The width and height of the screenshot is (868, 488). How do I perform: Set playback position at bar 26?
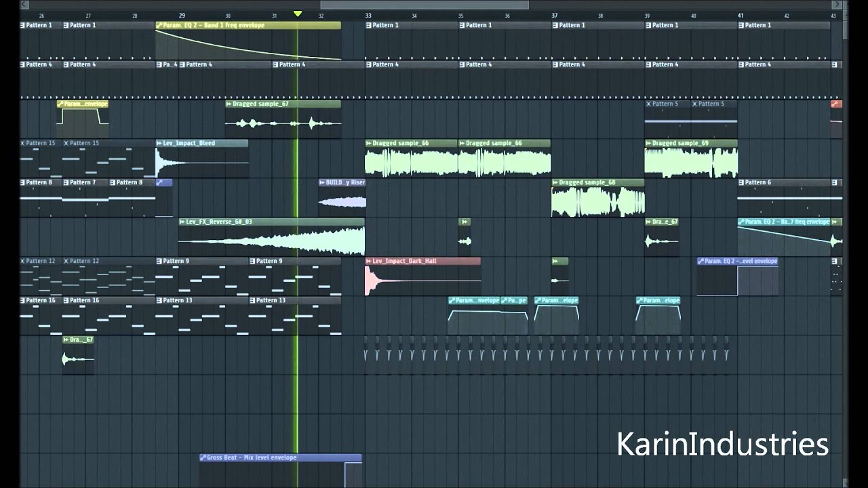[42, 16]
